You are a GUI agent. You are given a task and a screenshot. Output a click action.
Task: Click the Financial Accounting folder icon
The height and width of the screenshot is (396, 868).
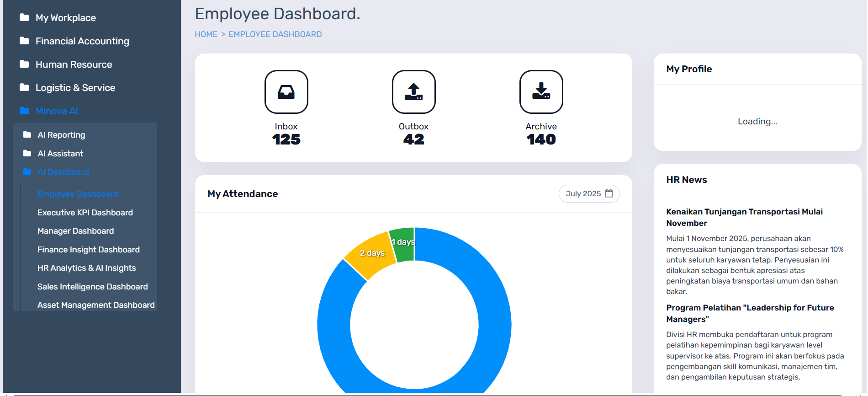click(25, 41)
